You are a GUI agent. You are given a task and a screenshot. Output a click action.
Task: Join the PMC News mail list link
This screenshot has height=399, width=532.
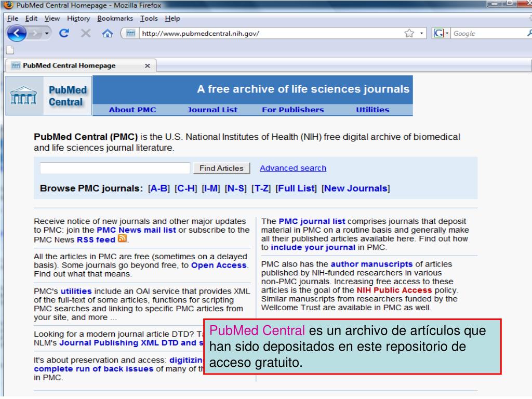pyautogui.click(x=137, y=230)
